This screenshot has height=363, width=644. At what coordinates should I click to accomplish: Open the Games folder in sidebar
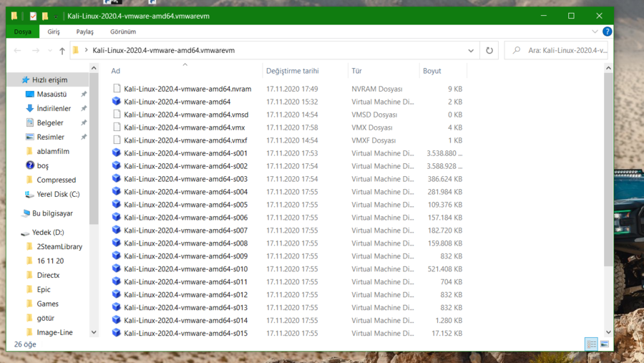pyautogui.click(x=47, y=304)
